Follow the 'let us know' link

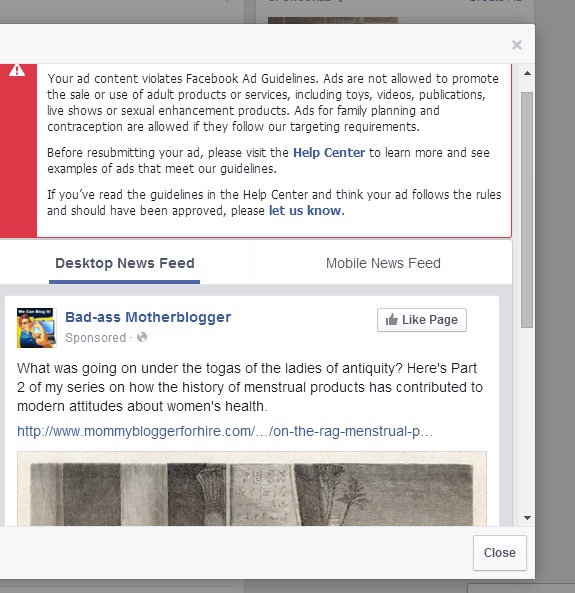coord(306,210)
